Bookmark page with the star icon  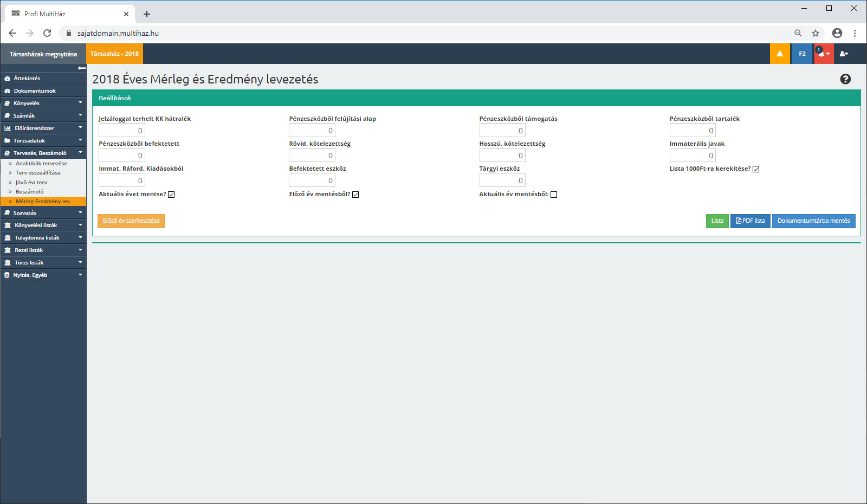[816, 33]
